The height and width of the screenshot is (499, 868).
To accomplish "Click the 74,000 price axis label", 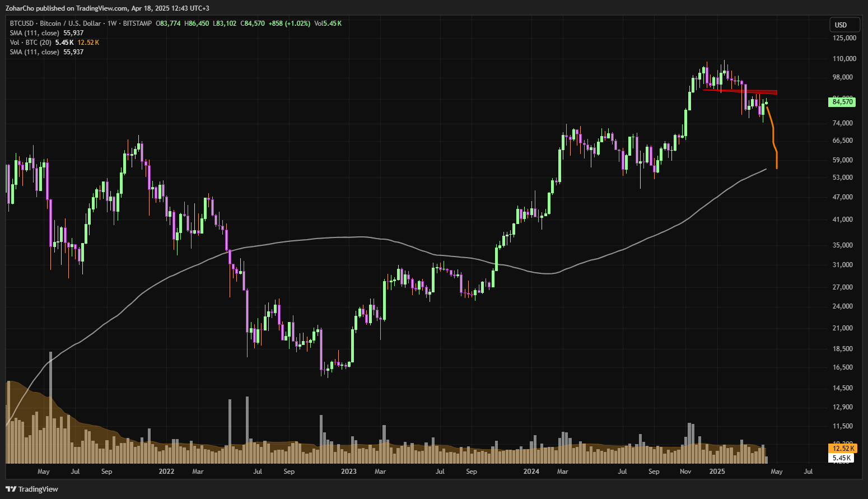I will tap(843, 123).
